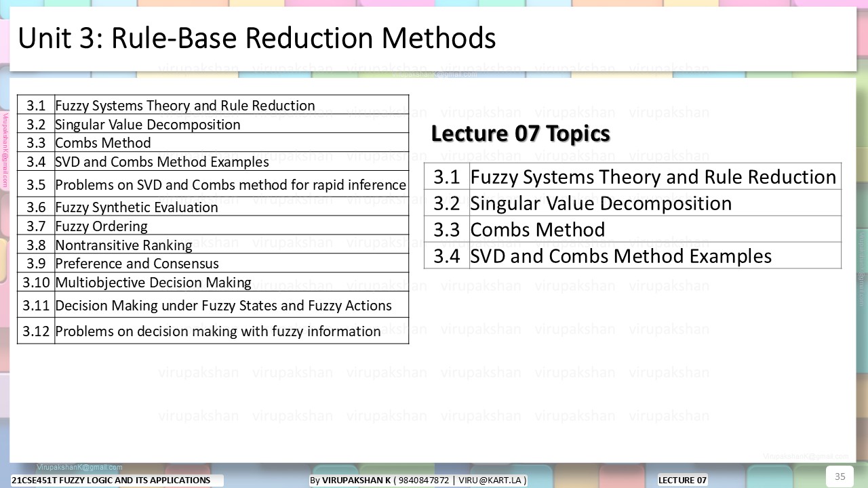This screenshot has height=488, width=868.
Task: Click the 'Fuzzy Ordering' row
Action: coord(213,226)
